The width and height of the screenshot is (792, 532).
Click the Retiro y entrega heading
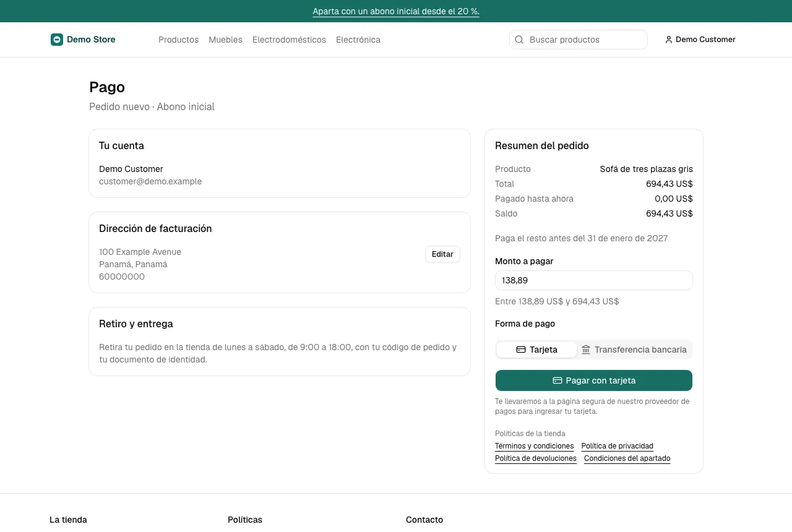[136, 324]
